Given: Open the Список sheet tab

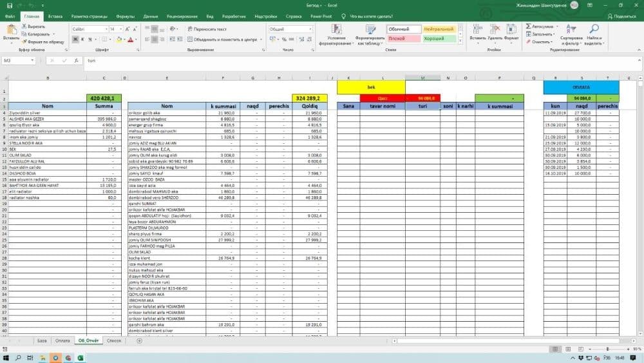Looking at the screenshot, I should 114,341.
